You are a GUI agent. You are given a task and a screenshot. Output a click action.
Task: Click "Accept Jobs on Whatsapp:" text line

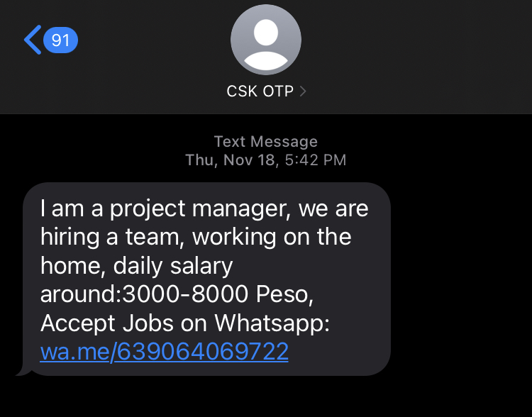(x=185, y=323)
